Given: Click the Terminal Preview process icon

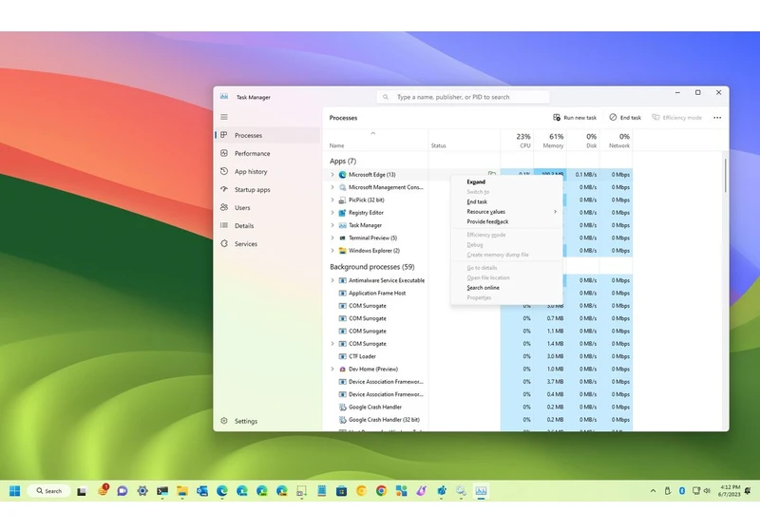Looking at the screenshot, I should (x=342, y=237).
